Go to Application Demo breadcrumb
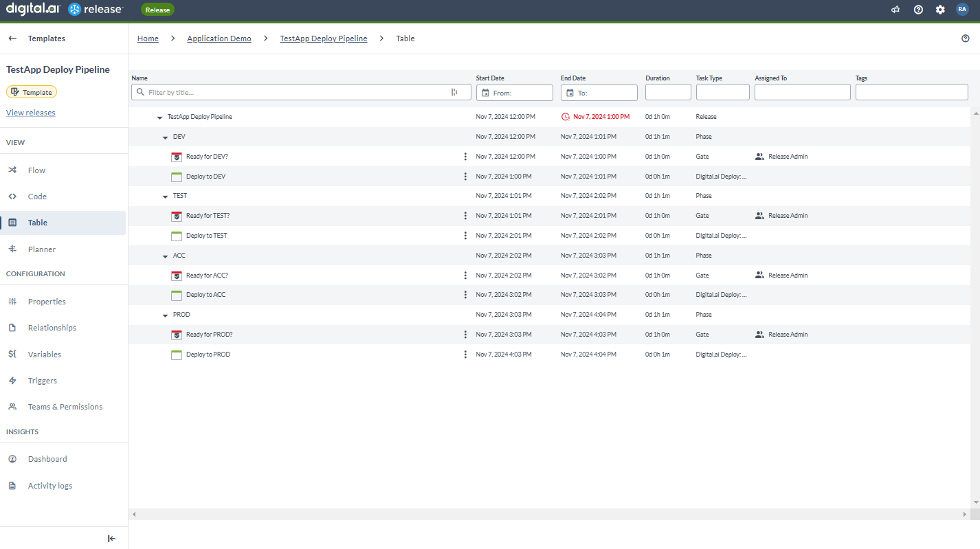The width and height of the screenshot is (980, 549). coord(219,38)
